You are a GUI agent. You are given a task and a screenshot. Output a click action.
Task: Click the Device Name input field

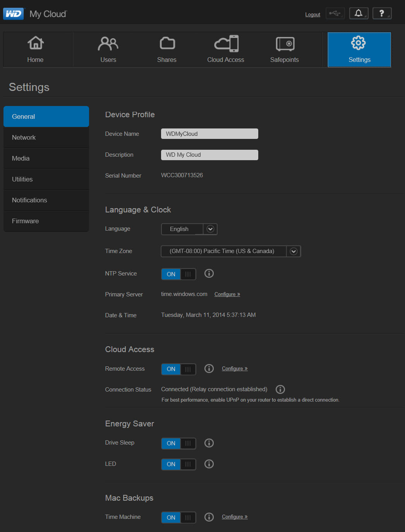tap(209, 133)
